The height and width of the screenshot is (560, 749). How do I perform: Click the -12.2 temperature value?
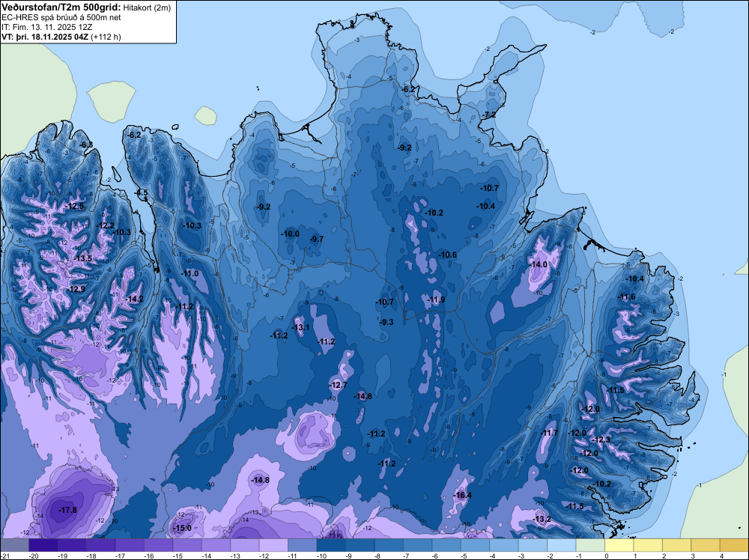pos(106,225)
